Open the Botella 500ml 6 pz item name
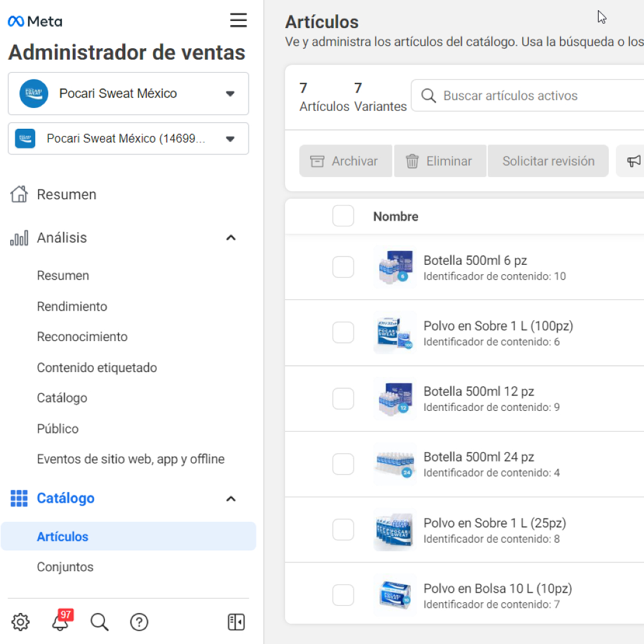 (x=475, y=261)
